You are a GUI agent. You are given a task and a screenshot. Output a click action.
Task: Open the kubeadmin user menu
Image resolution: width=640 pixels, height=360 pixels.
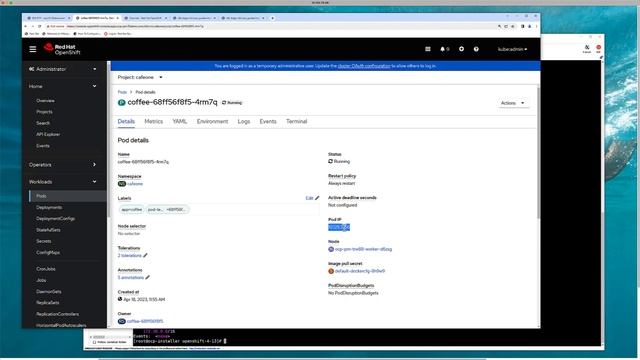512,49
